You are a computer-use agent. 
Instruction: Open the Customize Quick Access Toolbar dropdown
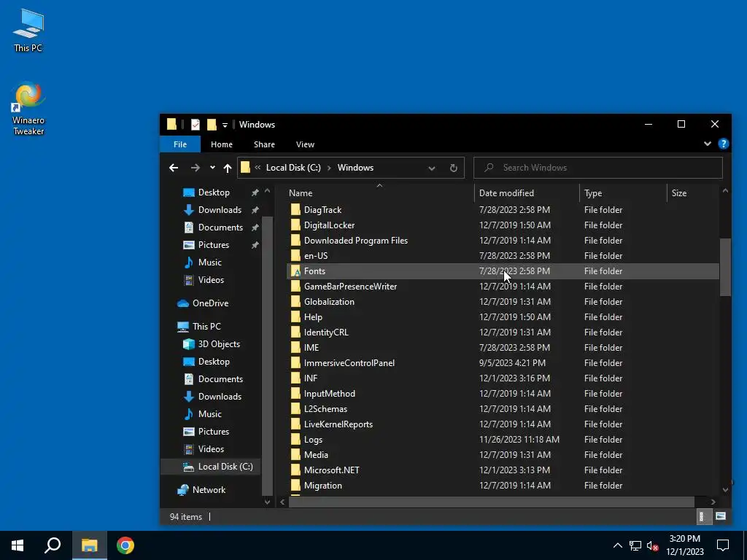[x=225, y=125]
